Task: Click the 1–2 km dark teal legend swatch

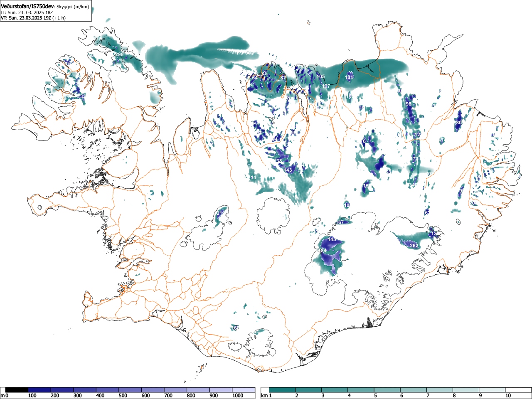Action: click(282, 390)
